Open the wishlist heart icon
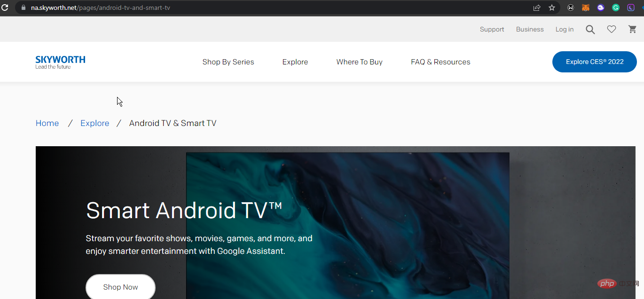Viewport: 644px width, 299px height. [x=612, y=29]
